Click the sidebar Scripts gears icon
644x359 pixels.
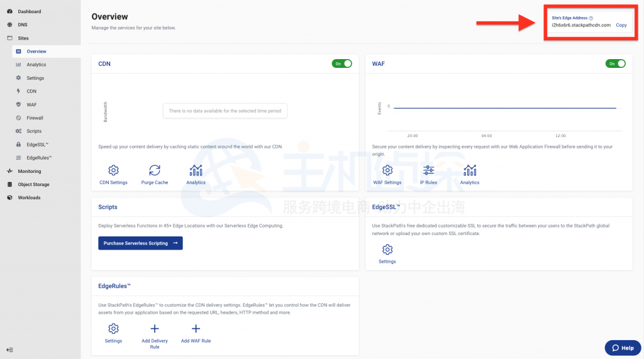(18, 131)
